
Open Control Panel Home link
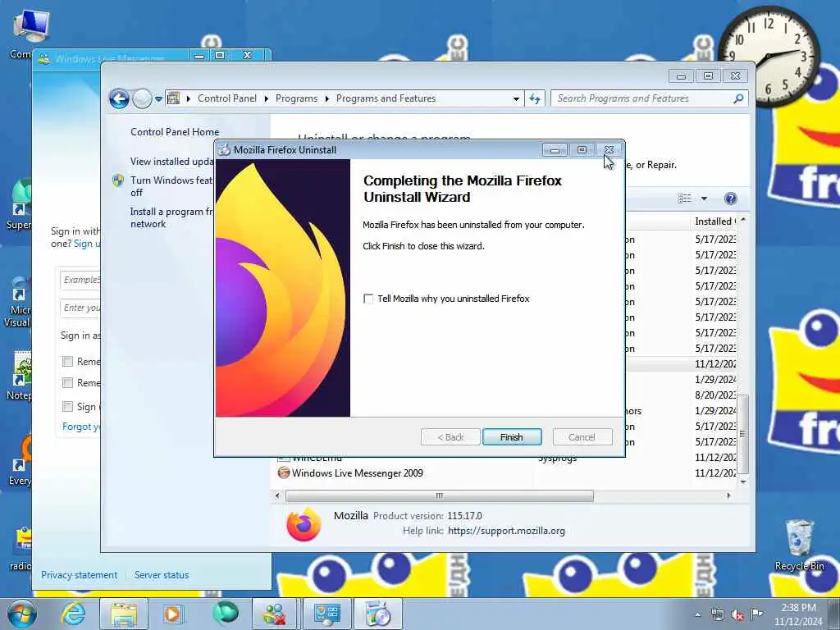click(175, 132)
